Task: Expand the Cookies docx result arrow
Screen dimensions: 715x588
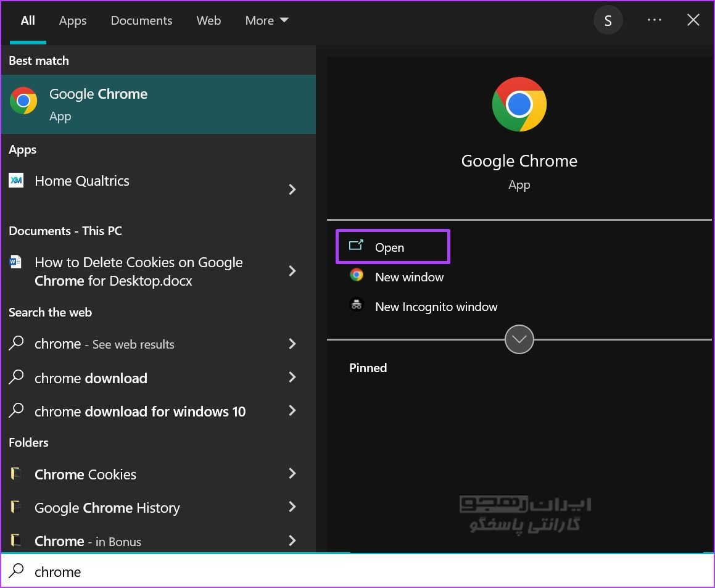Action: click(x=292, y=271)
